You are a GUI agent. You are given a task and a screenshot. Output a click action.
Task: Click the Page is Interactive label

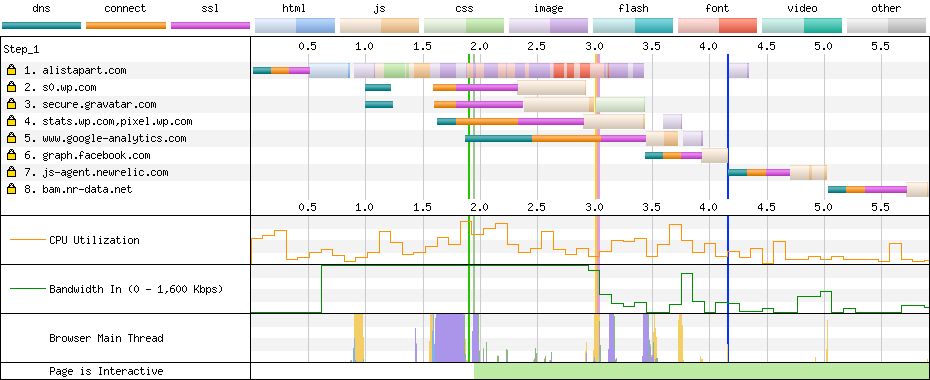click(106, 372)
